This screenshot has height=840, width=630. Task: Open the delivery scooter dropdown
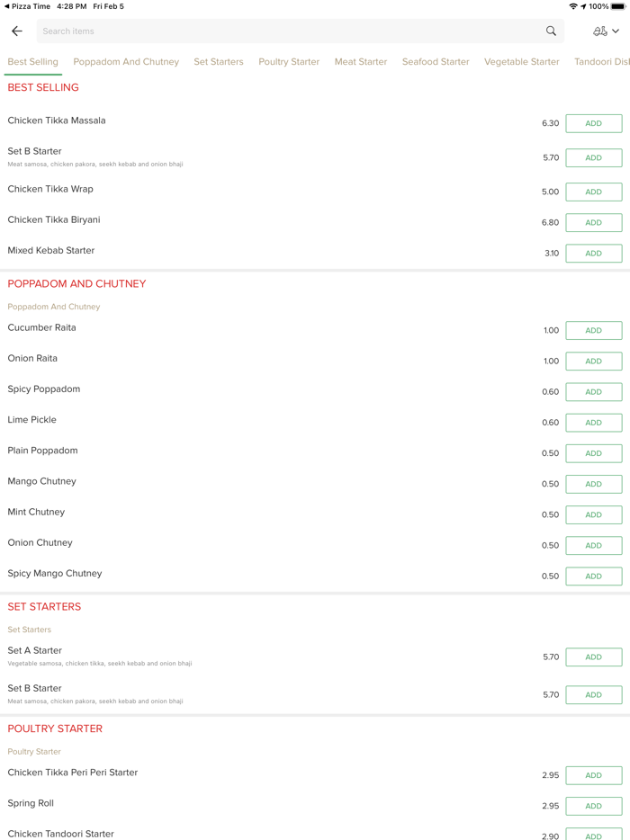click(606, 31)
